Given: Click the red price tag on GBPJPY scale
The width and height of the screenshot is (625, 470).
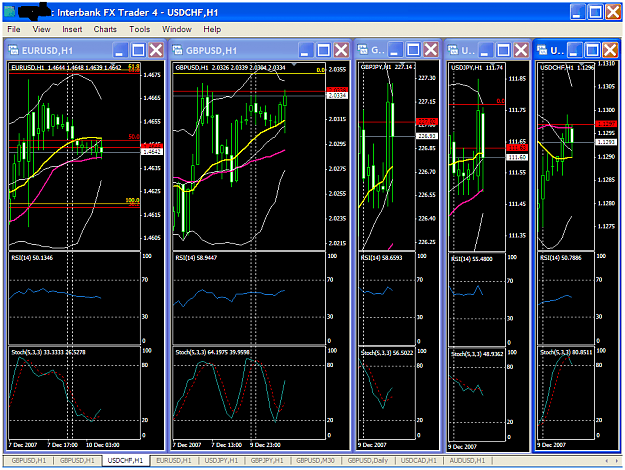Looking at the screenshot, I should coord(426,122).
